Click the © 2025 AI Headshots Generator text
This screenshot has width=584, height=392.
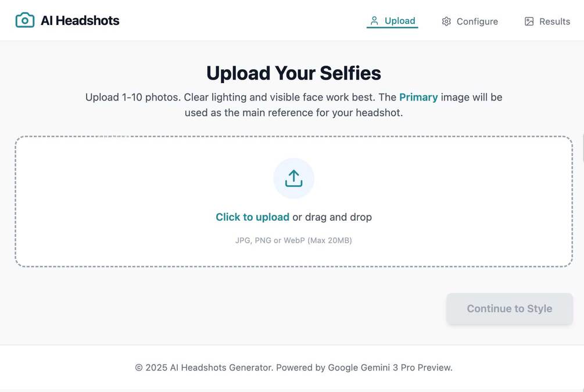coord(204,368)
